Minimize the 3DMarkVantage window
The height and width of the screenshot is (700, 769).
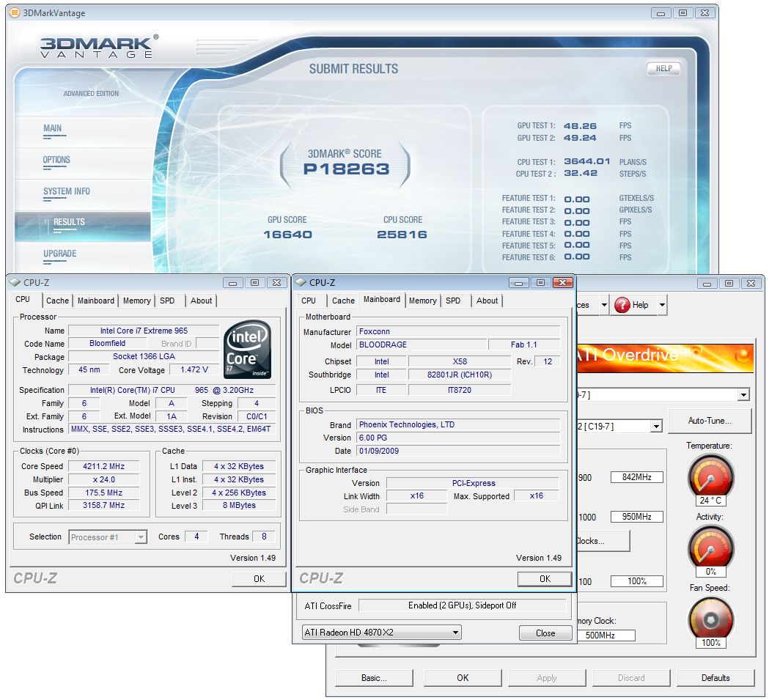pyautogui.click(x=661, y=13)
